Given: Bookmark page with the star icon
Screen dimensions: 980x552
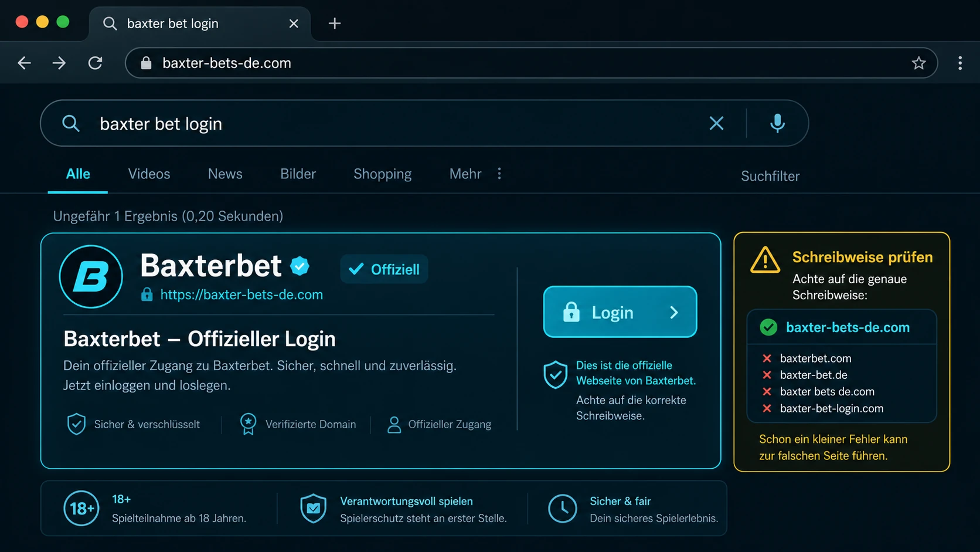Looking at the screenshot, I should [x=918, y=63].
